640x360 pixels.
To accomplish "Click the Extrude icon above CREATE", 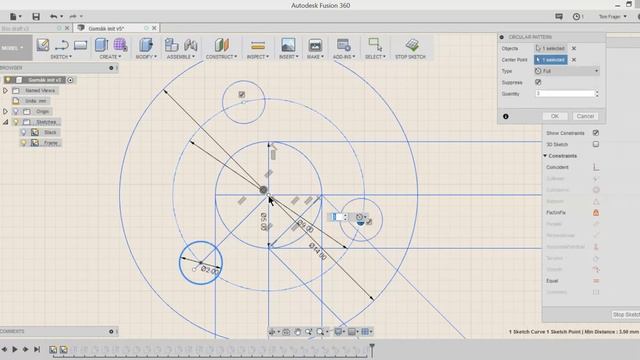I will tap(101, 45).
